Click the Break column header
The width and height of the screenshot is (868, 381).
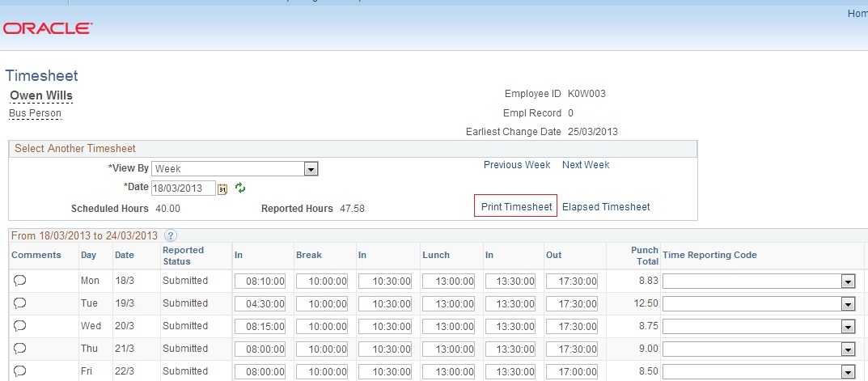[x=309, y=256]
